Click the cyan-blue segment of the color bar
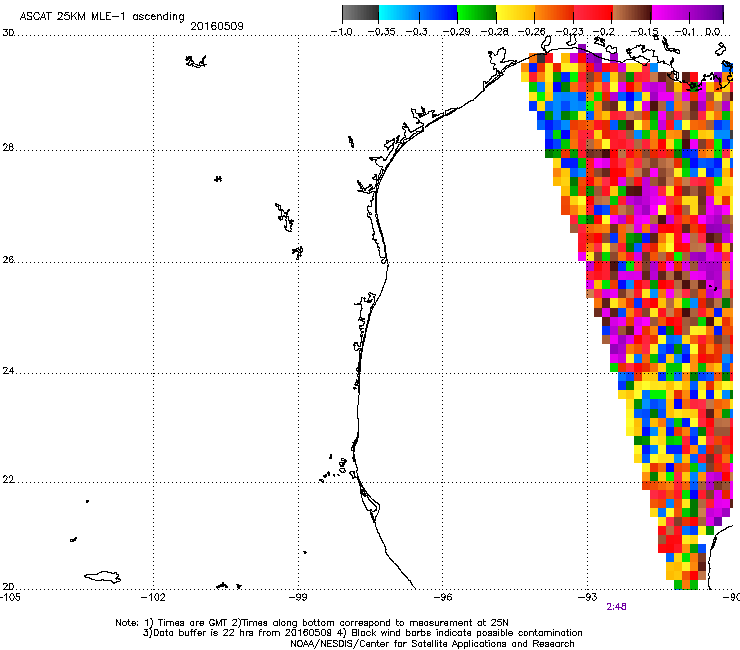 (418, 13)
